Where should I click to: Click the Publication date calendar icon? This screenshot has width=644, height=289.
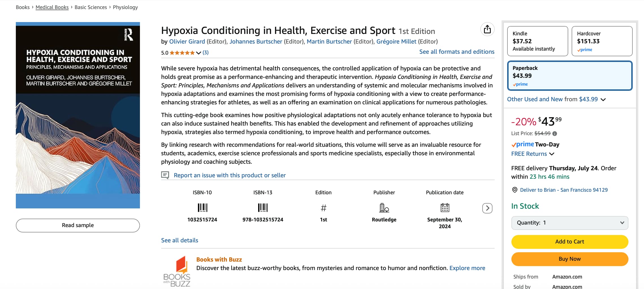click(x=445, y=208)
